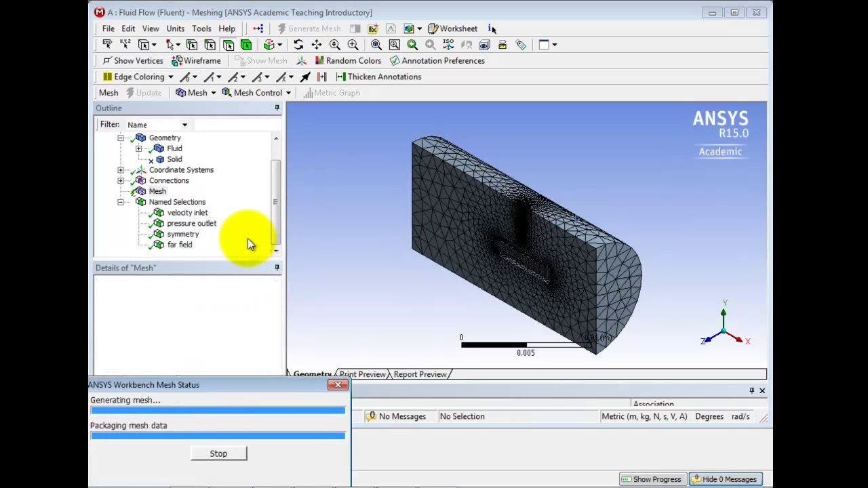868x488 pixels.
Task: Toggle Show Vertices display
Action: (133, 61)
